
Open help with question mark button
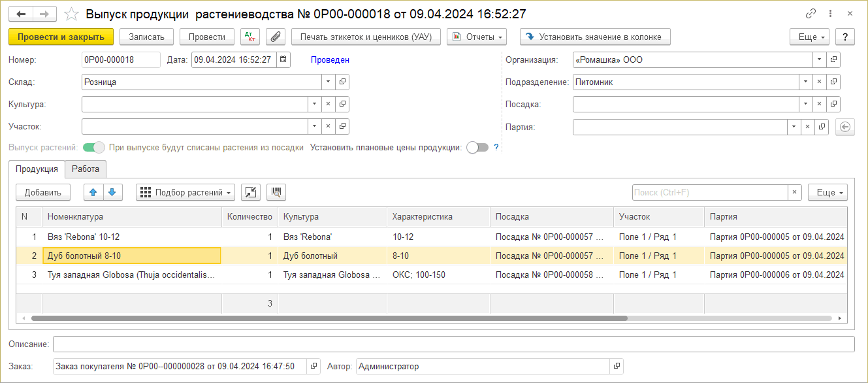pos(845,37)
